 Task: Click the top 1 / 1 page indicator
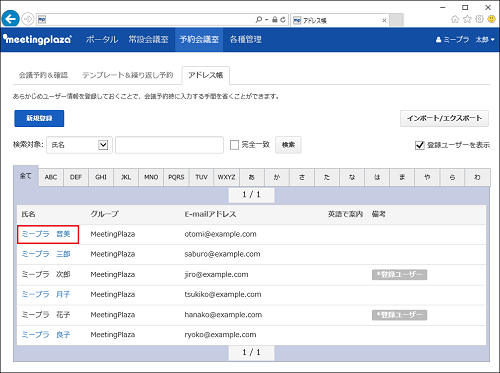[251, 195]
